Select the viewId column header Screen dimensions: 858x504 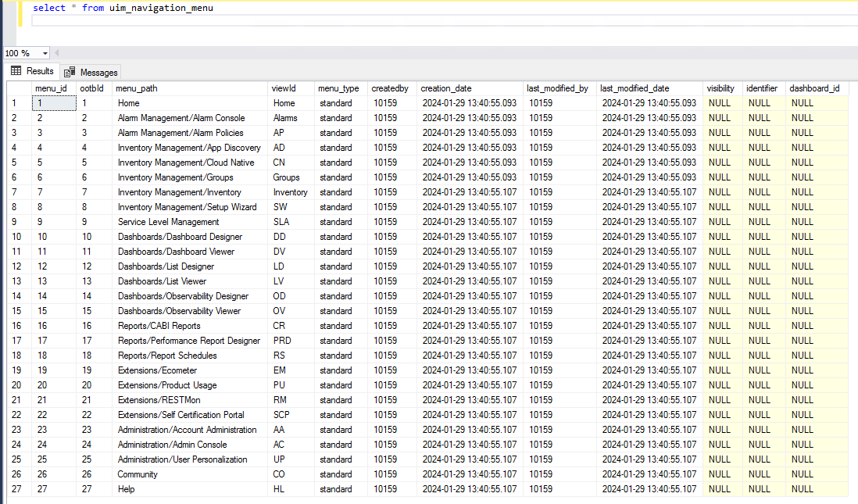pos(283,88)
